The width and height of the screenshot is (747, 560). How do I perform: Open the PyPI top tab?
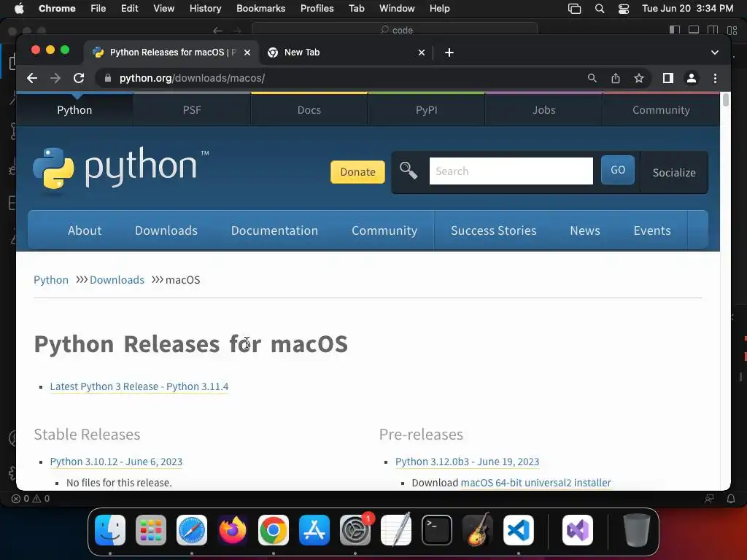tap(426, 110)
